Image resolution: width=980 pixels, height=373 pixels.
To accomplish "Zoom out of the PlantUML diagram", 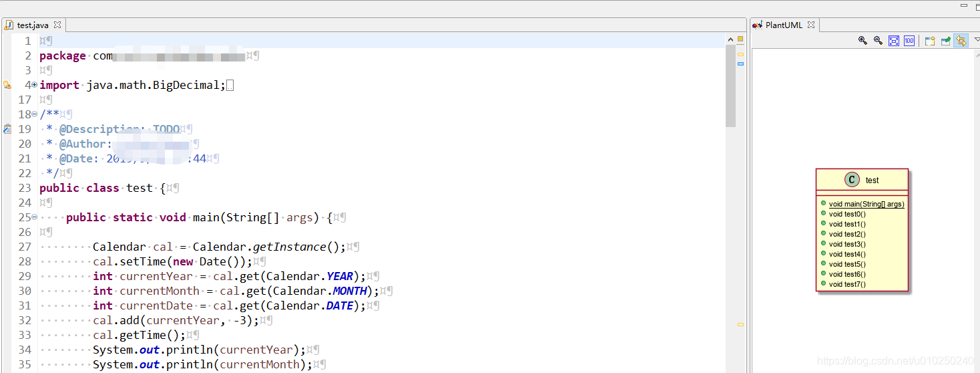I will click(x=878, y=41).
